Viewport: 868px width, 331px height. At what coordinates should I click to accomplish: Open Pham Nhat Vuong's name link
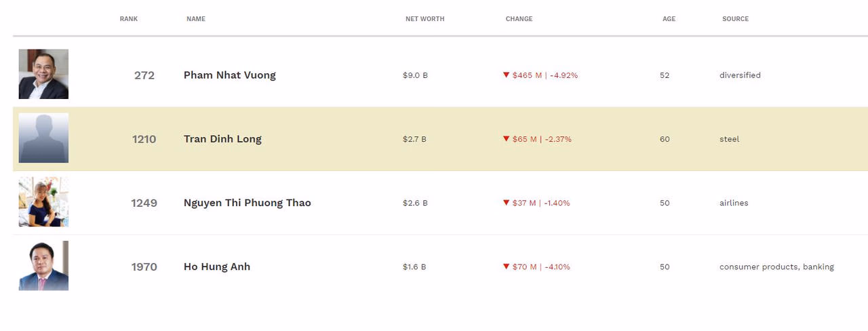[x=229, y=75]
